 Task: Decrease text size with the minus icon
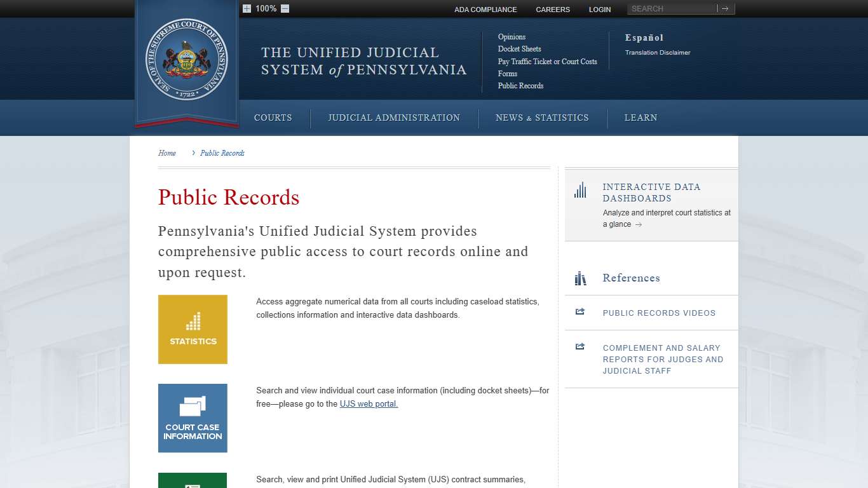click(284, 9)
